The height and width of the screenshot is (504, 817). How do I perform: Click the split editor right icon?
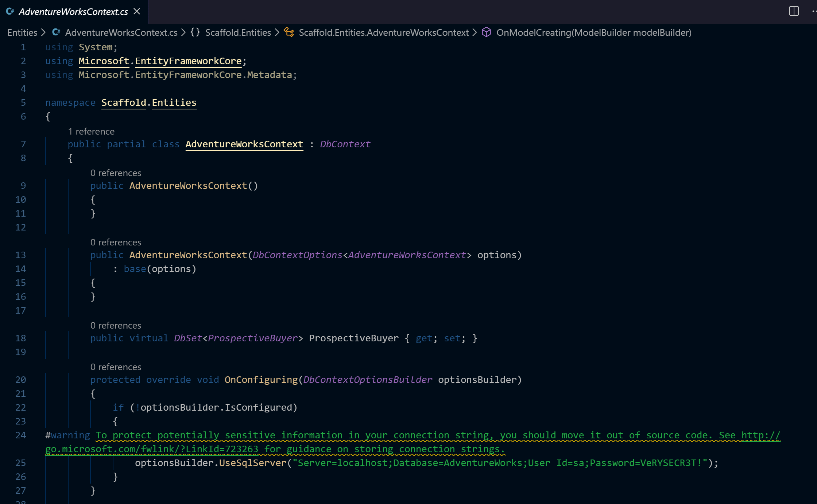tap(794, 11)
